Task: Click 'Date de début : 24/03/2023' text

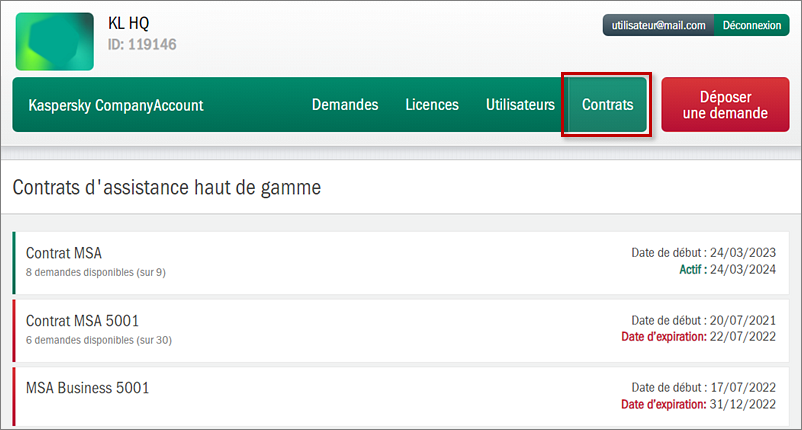Action: (x=703, y=253)
